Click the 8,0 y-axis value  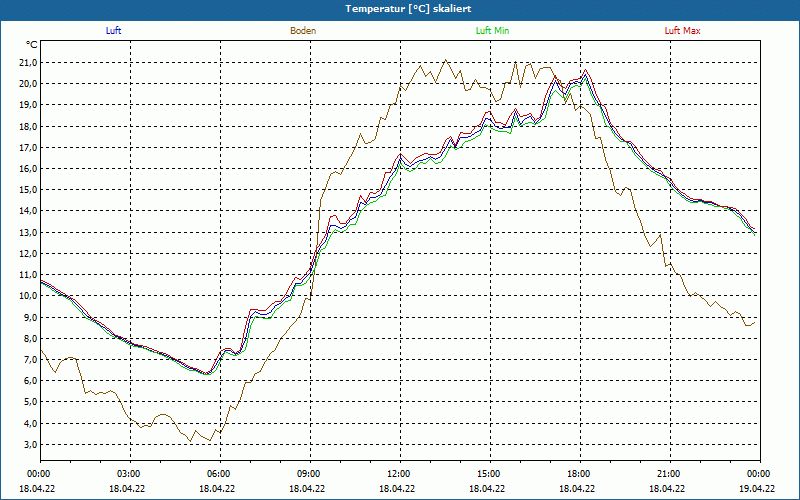pos(29,338)
